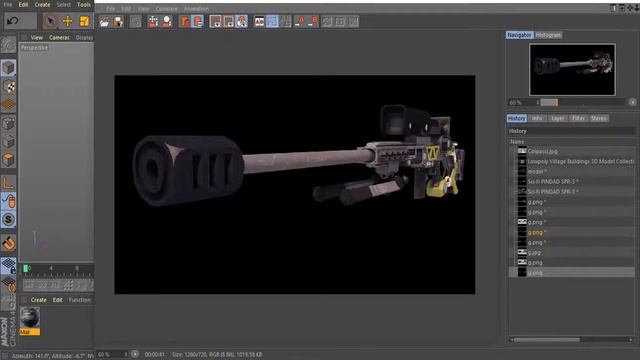Toggle the Viewport Solo S icon
Viewport: 640px width, 360px height.
coord(8,220)
